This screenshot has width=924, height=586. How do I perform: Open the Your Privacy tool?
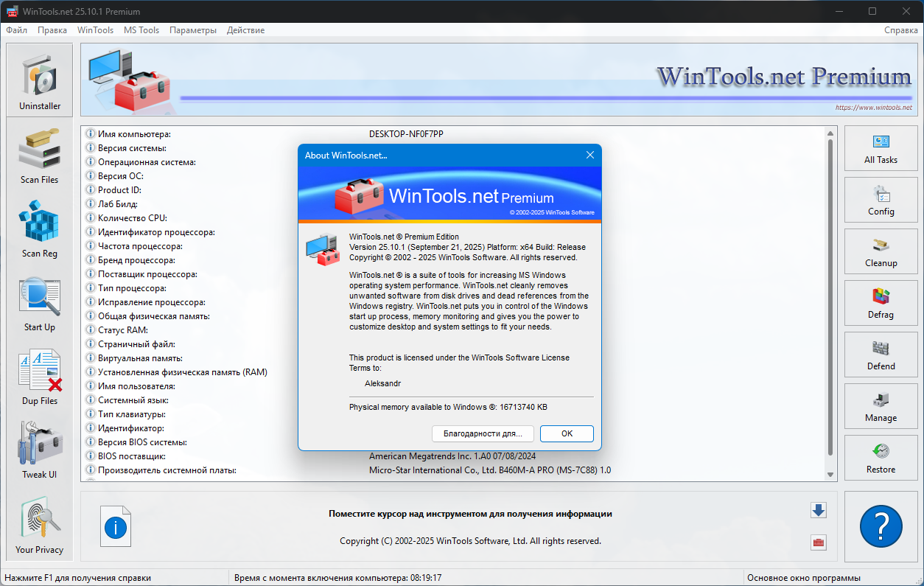tap(40, 526)
